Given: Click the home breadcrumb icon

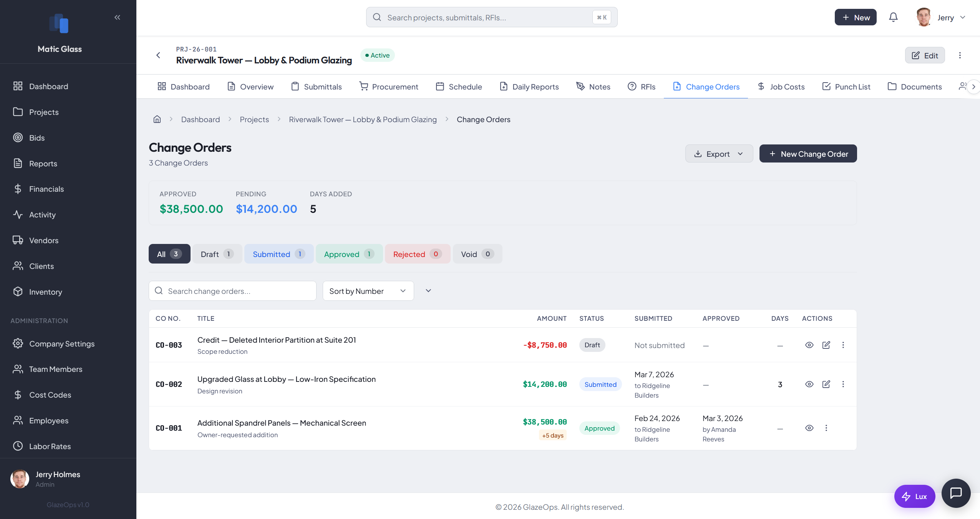Looking at the screenshot, I should (157, 119).
